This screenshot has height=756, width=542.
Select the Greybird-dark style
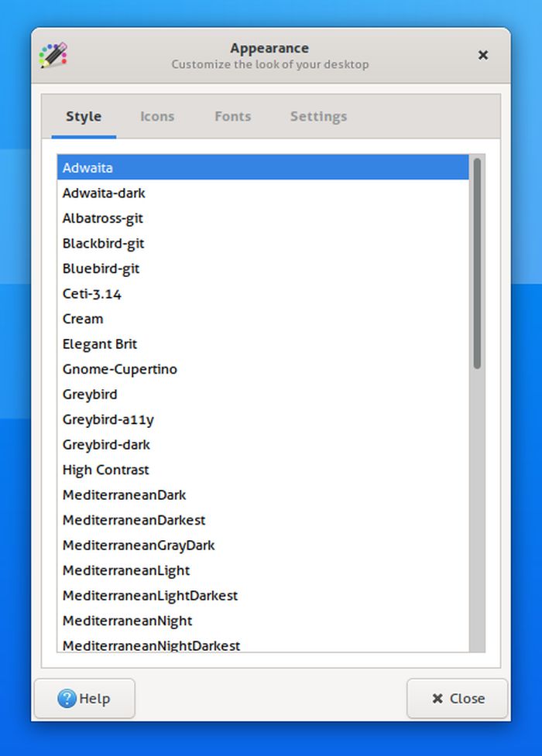tap(106, 444)
